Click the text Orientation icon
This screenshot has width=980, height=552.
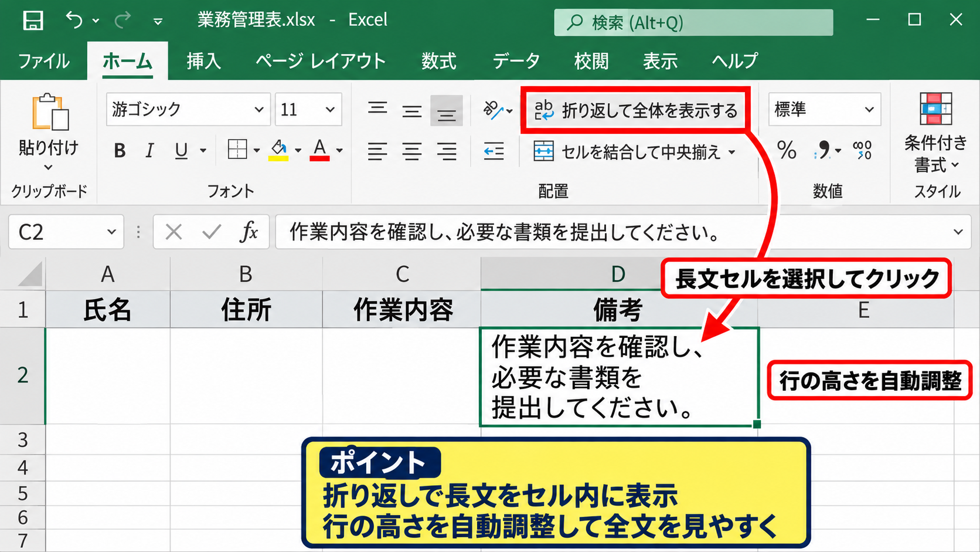[x=493, y=110]
